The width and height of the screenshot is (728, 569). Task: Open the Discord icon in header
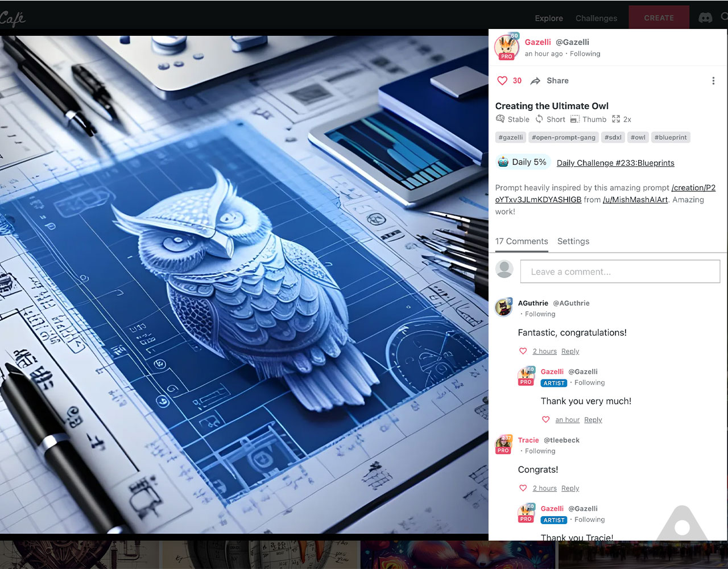(x=705, y=18)
